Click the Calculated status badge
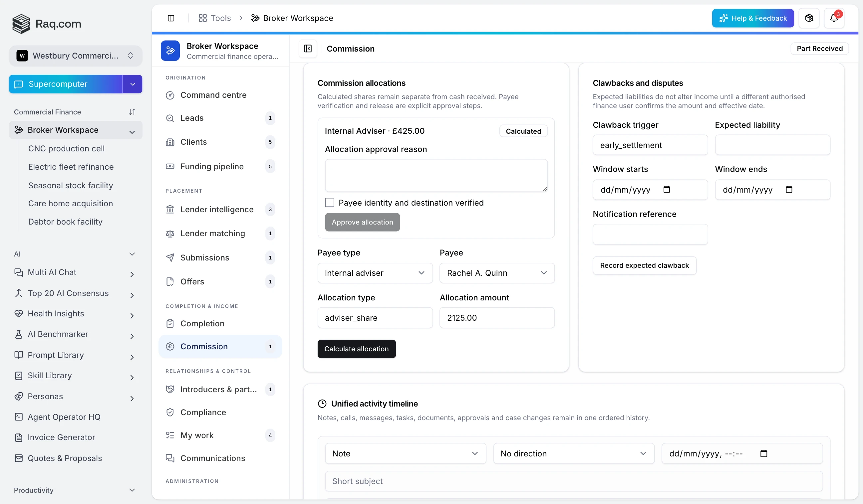 point(523,131)
